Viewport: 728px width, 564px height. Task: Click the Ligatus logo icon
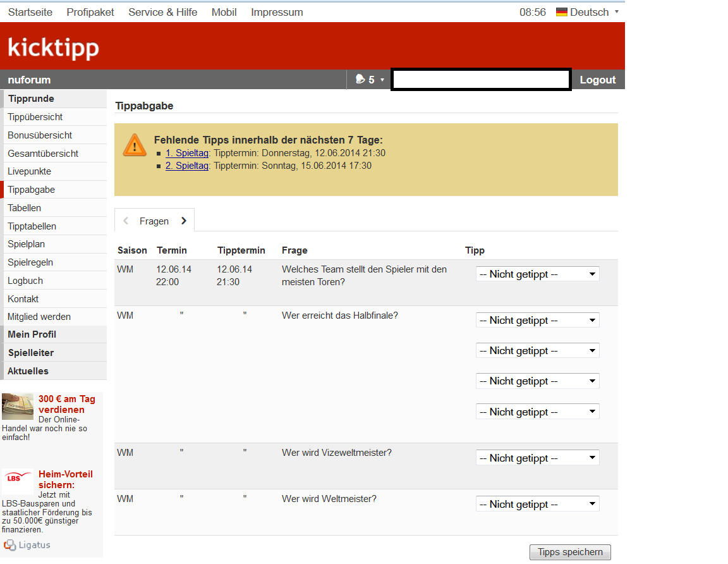(x=9, y=545)
